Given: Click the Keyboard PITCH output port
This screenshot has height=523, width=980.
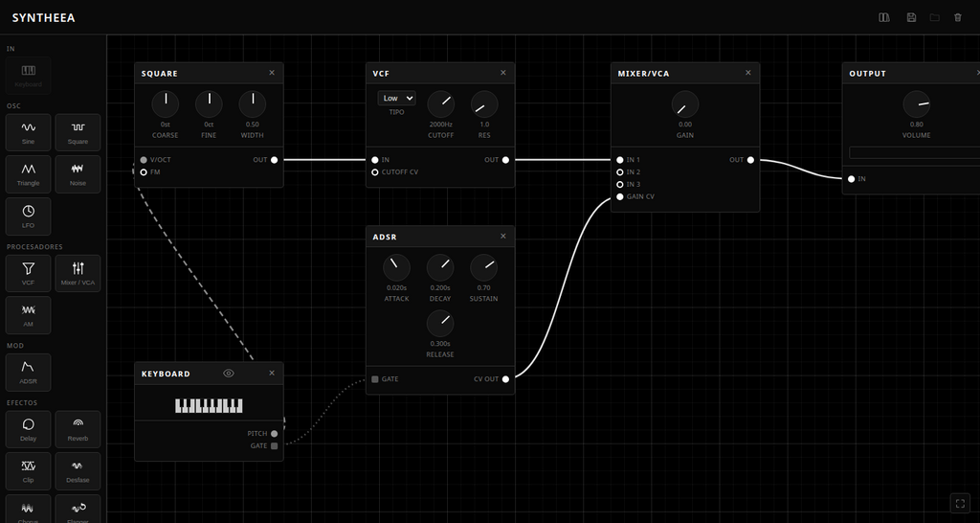Looking at the screenshot, I should [274, 434].
